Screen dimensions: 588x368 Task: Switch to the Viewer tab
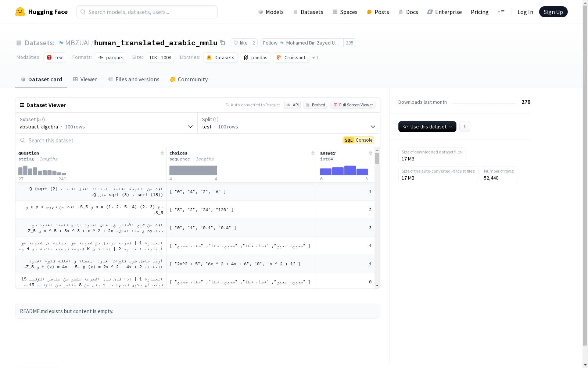click(x=85, y=79)
